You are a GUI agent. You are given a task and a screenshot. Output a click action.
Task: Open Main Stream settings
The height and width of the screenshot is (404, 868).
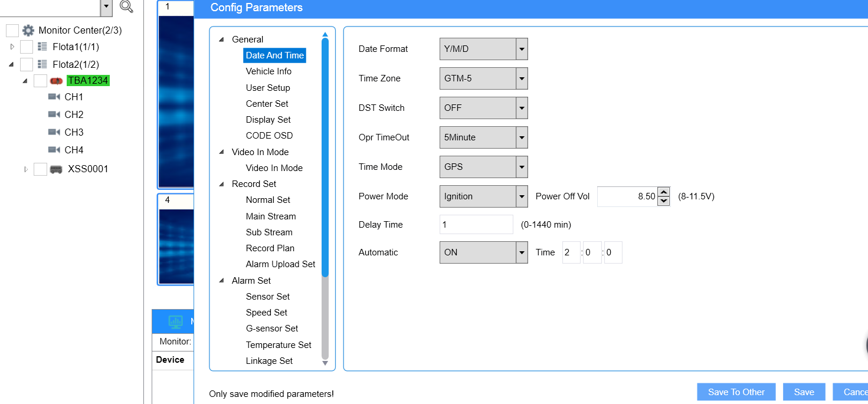271,216
